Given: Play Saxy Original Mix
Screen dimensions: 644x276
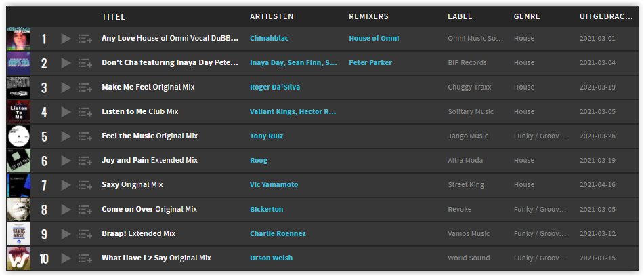Looking at the screenshot, I should pos(66,185).
